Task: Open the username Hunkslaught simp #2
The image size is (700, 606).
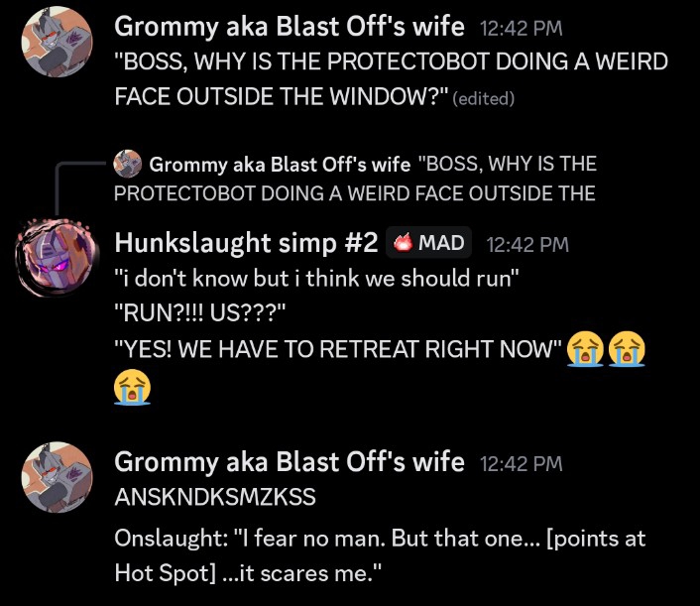Action: point(246,242)
